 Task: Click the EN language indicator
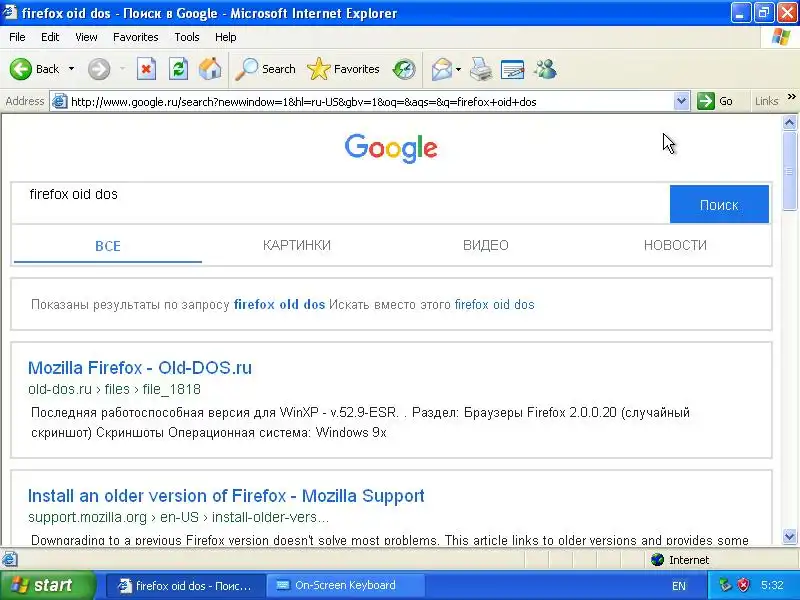point(679,586)
